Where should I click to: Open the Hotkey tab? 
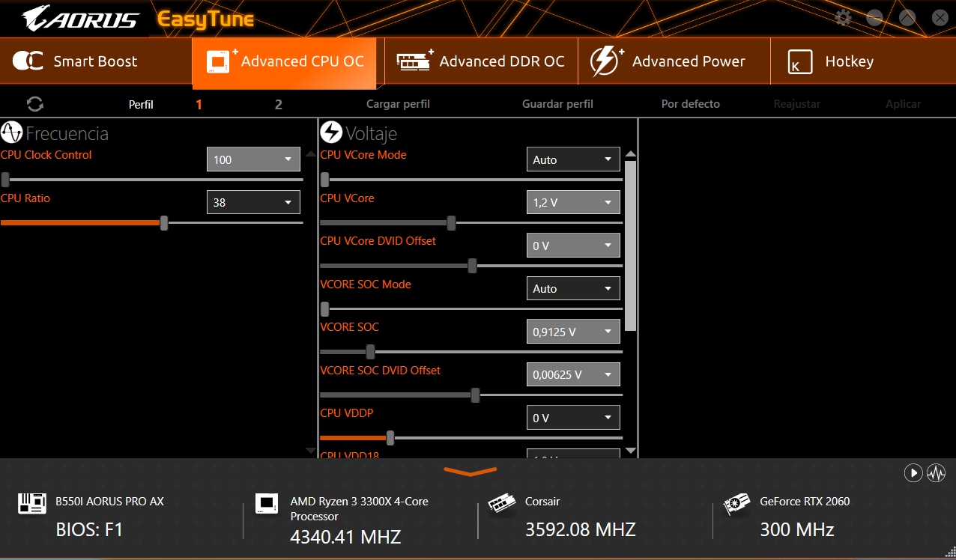863,61
